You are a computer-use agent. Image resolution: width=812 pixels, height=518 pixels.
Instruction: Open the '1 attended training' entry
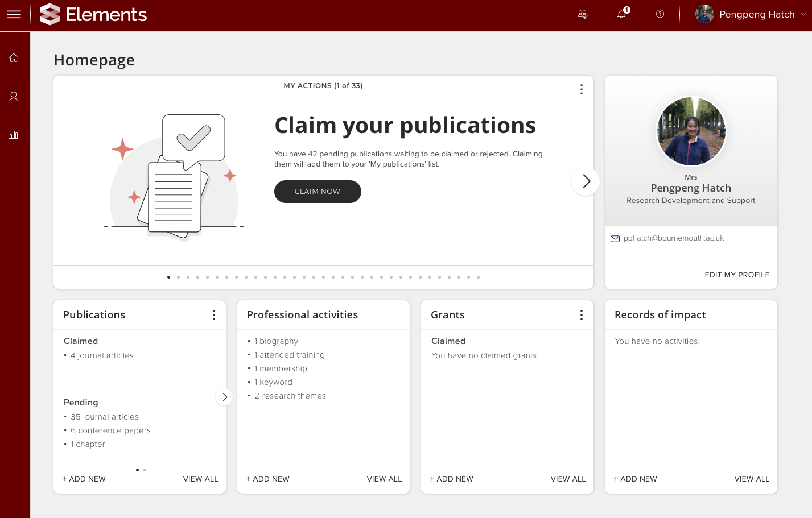point(290,355)
